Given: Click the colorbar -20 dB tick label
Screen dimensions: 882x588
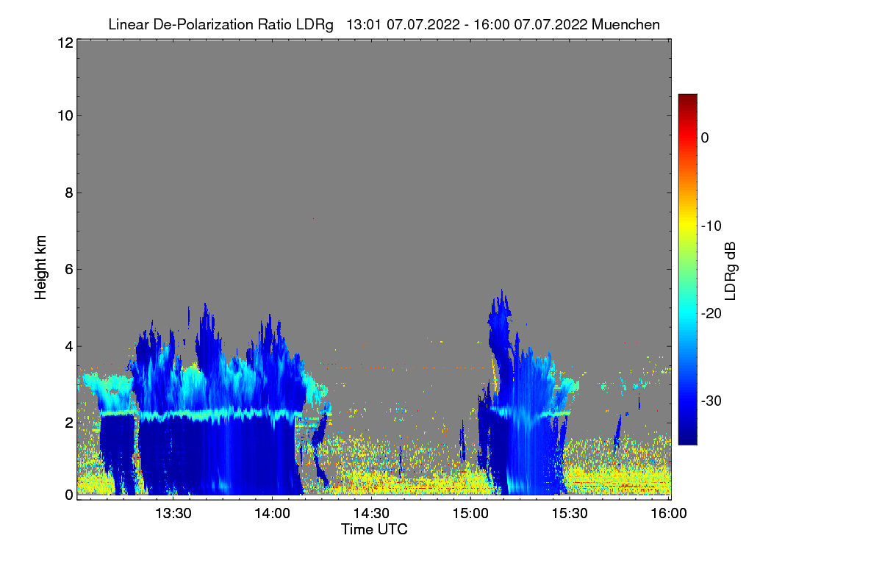Looking at the screenshot, I should click(x=711, y=313).
